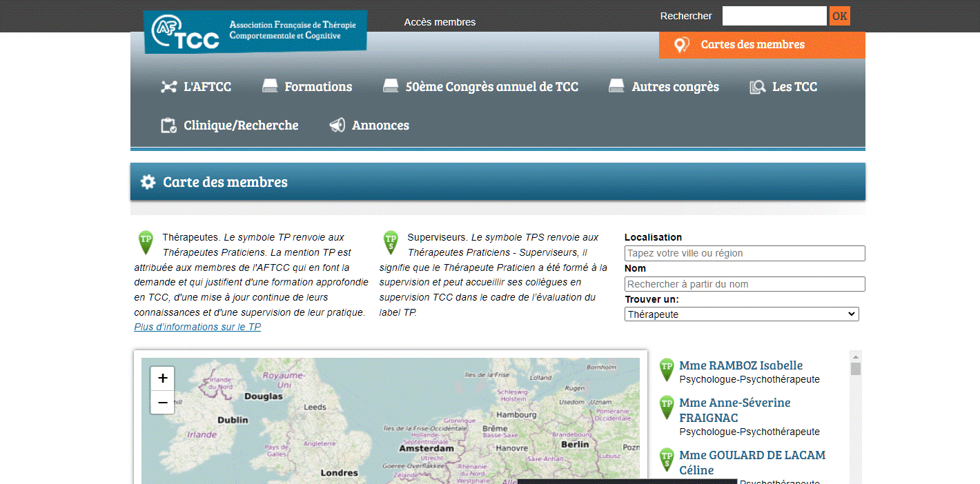This screenshot has height=484, width=980.
Task: Open the Annonces menu
Action: [380, 125]
